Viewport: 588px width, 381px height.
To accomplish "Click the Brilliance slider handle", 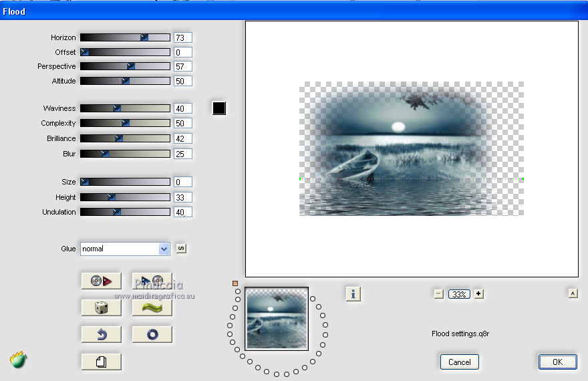I will click(x=118, y=138).
